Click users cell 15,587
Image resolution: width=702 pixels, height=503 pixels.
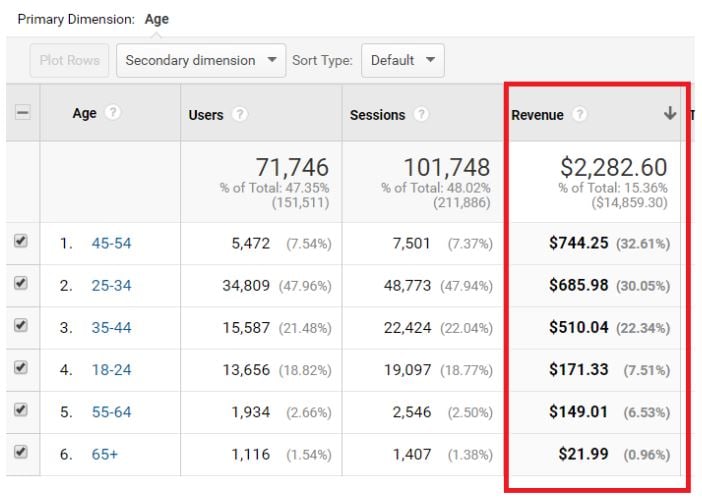[x=246, y=328]
